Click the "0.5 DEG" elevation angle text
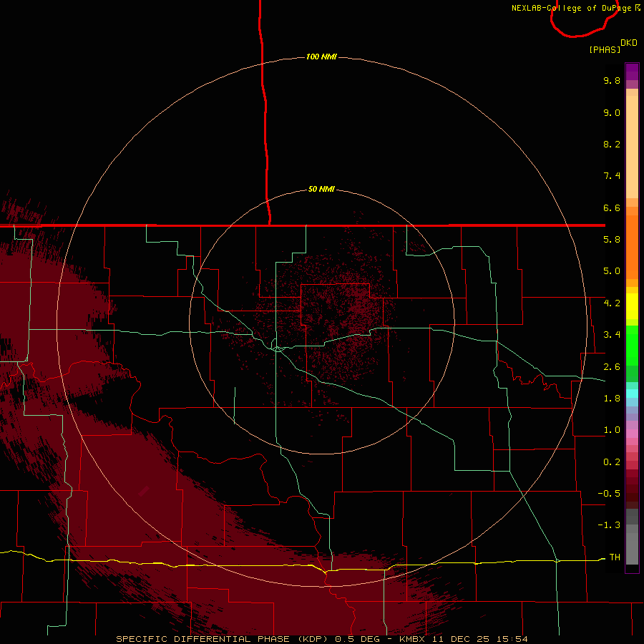 click(357, 639)
